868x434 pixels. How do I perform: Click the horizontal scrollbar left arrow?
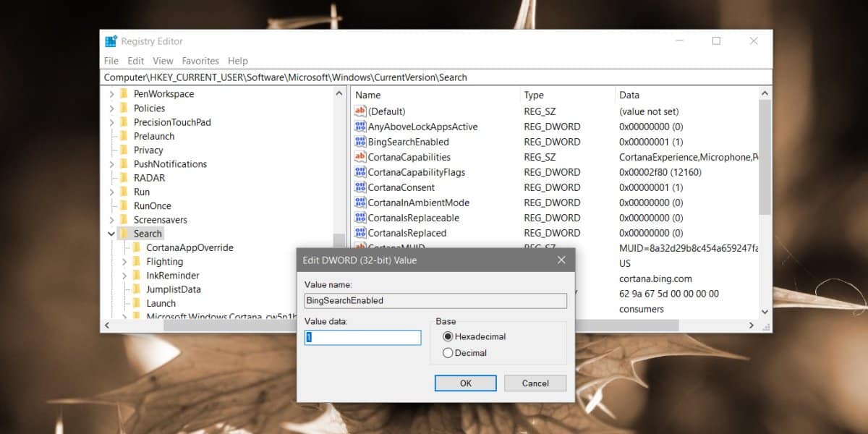pos(107,325)
